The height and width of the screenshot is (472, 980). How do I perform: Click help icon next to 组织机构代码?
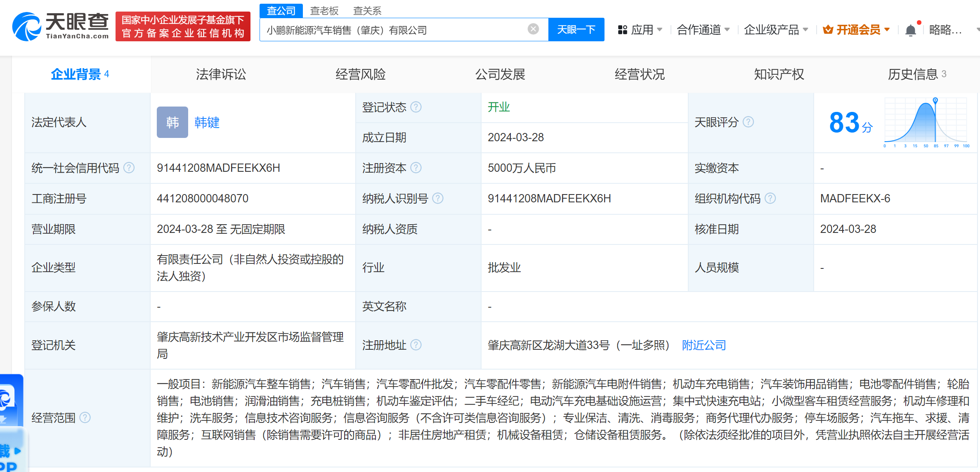pyautogui.click(x=770, y=198)
